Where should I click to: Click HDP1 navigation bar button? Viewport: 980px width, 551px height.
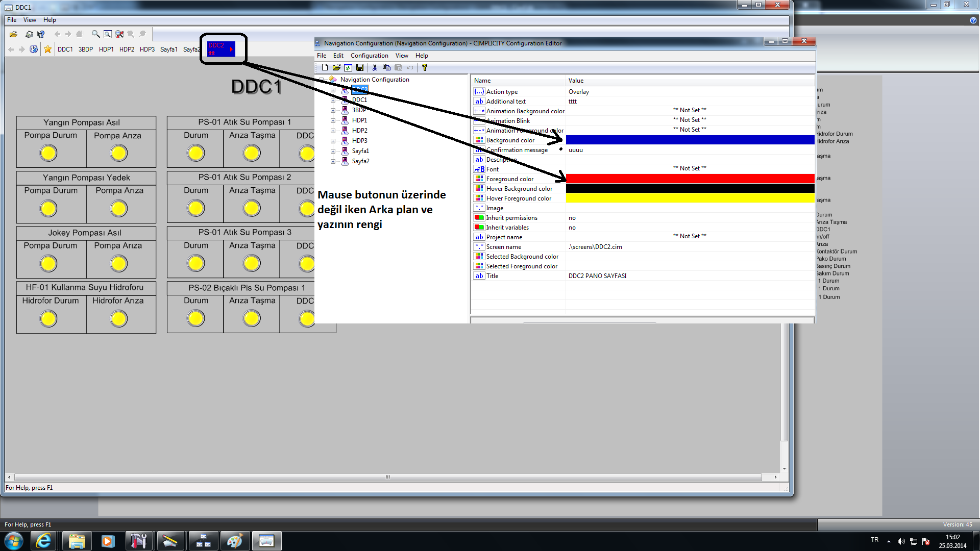tap(106, 49)
